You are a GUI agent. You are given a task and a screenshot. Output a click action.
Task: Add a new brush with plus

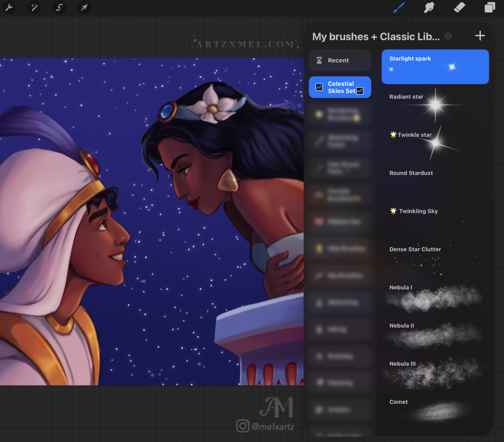pos(480,36)
